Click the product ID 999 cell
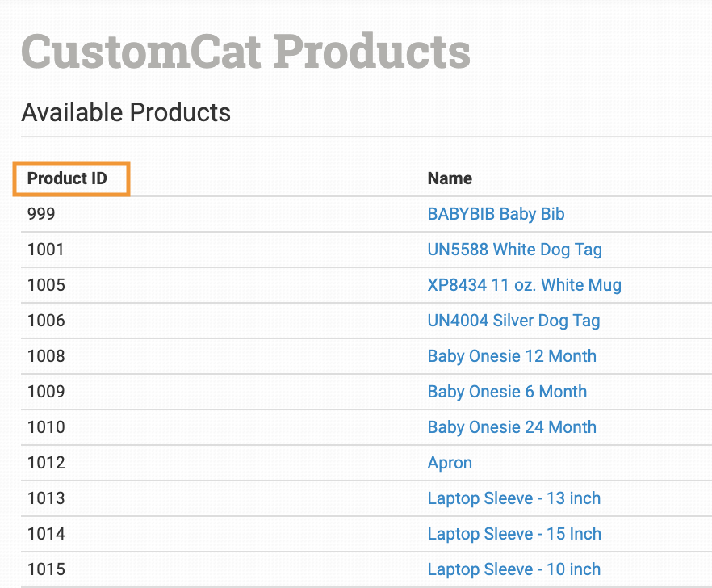 [41, 214]
